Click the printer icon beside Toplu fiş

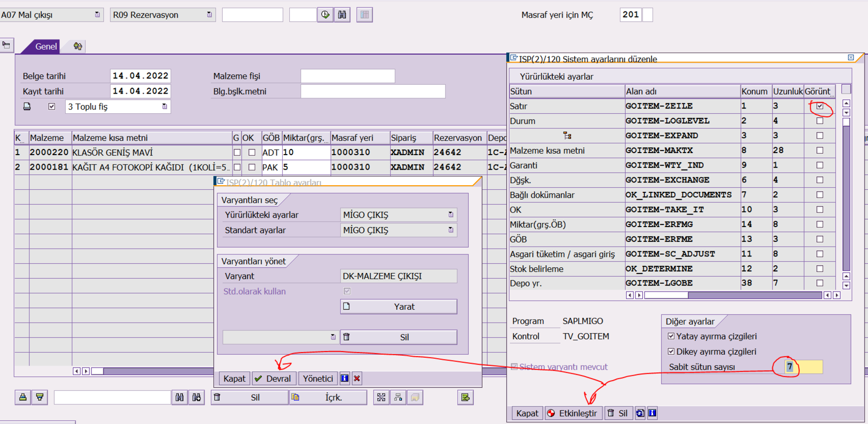(27, 107)
